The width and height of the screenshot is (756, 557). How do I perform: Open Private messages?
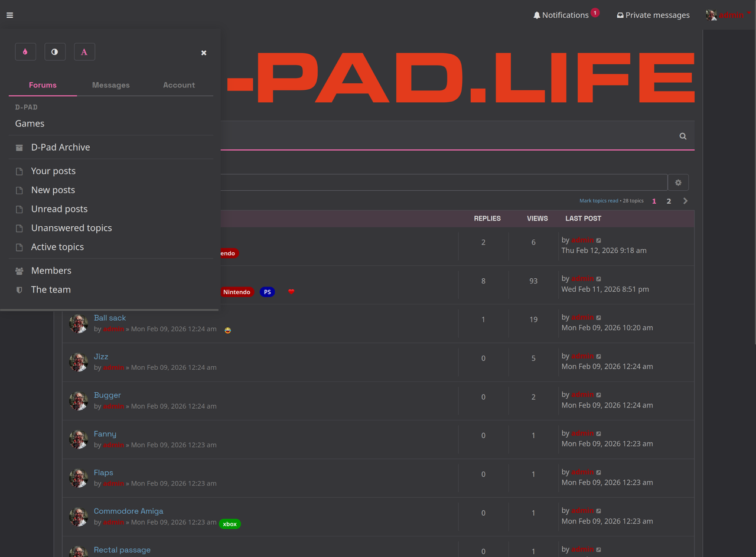click(x=653, y=15)
